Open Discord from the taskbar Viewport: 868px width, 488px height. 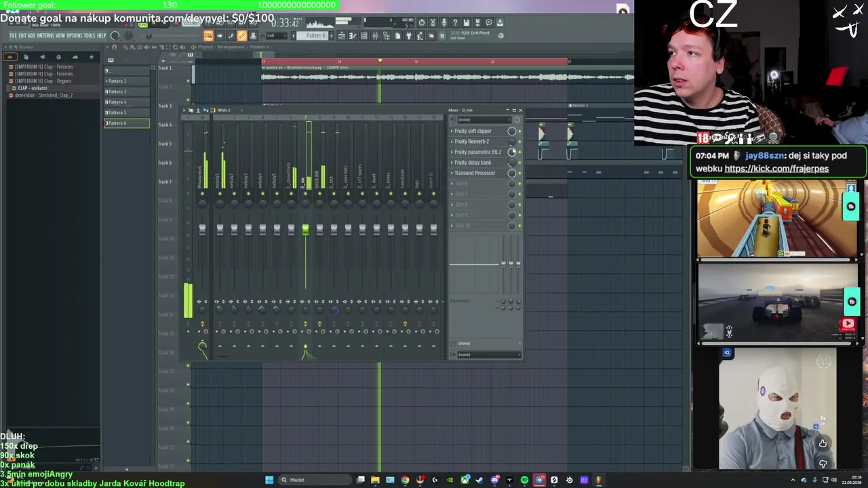click(494, 480)
